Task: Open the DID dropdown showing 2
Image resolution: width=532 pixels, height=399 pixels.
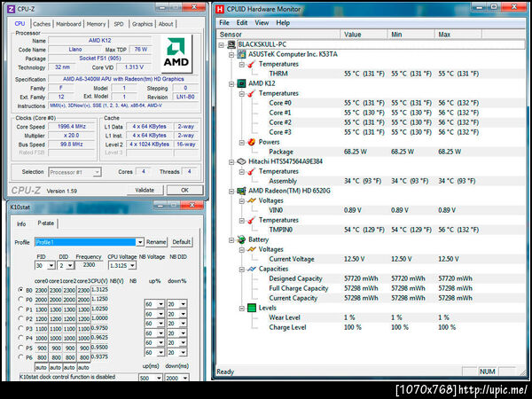Action: [70, 266]
